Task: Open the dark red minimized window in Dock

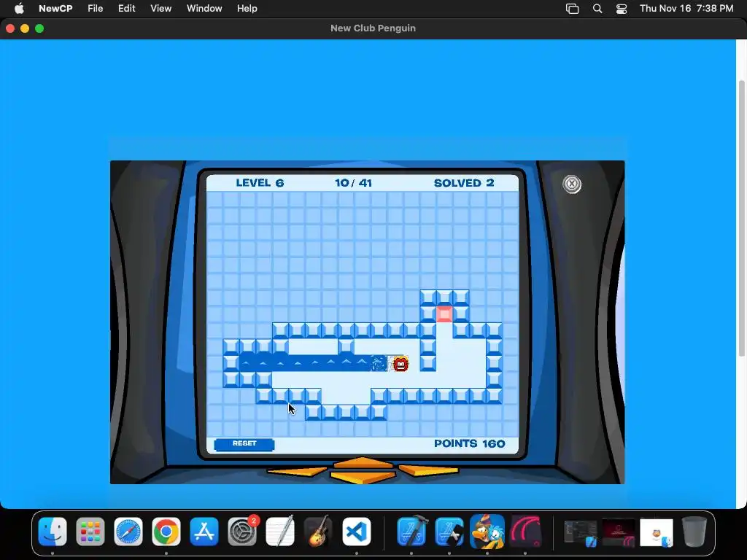Action: (619, 532)
